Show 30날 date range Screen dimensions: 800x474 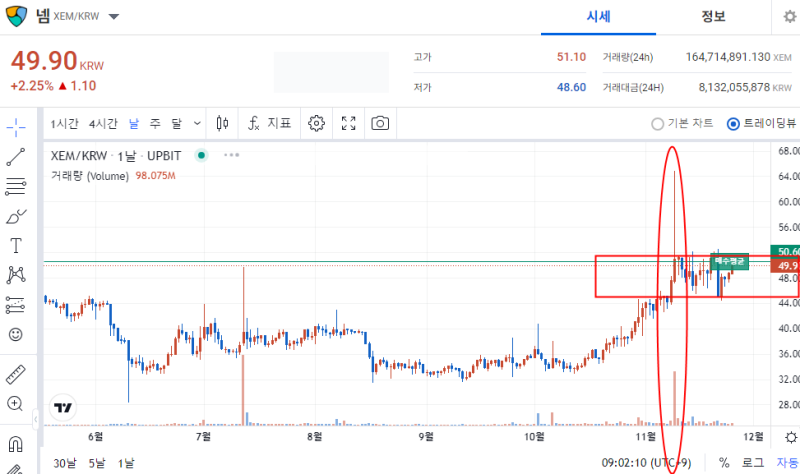click(65, 463)
